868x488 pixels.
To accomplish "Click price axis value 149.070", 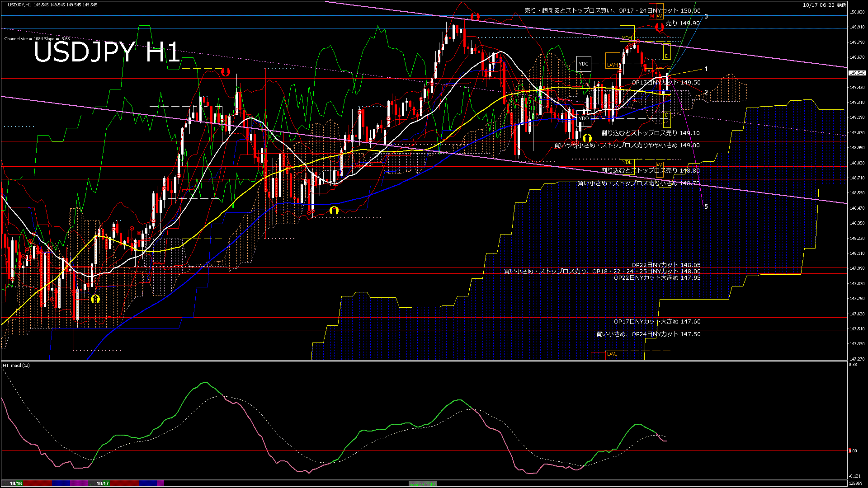I will [857, 133].
